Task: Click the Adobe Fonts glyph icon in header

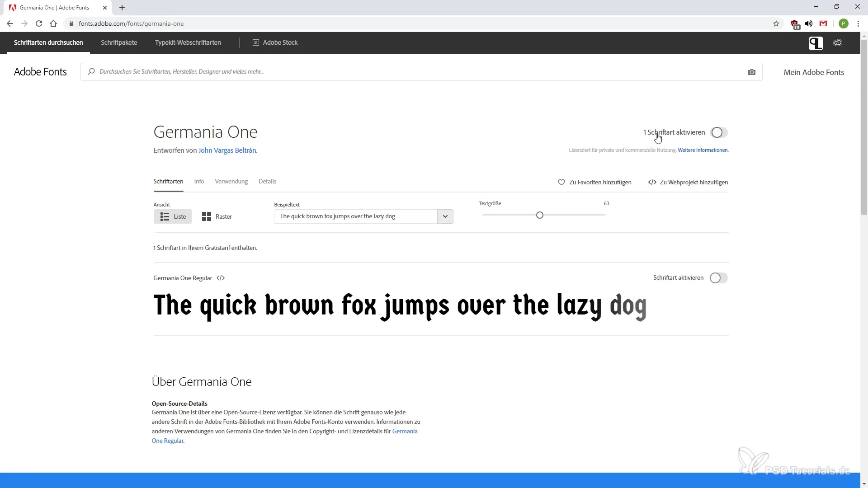Action: 816,43
